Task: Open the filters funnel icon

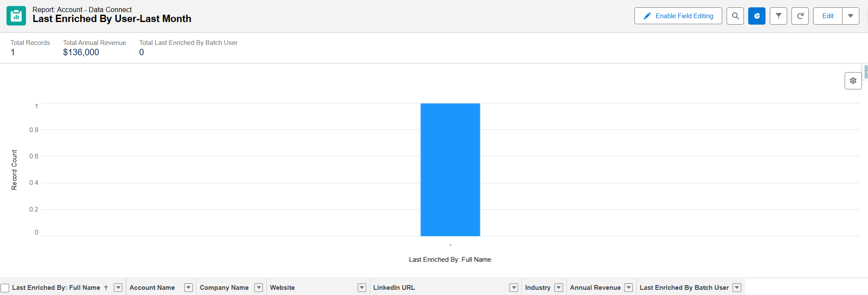Action: (x=778, y=16)
